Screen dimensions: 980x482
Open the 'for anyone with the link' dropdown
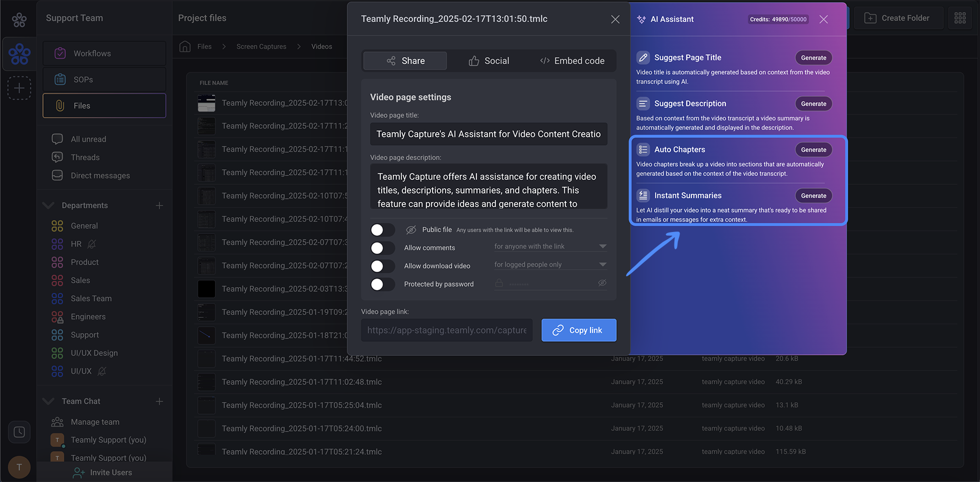pos(550,246)
